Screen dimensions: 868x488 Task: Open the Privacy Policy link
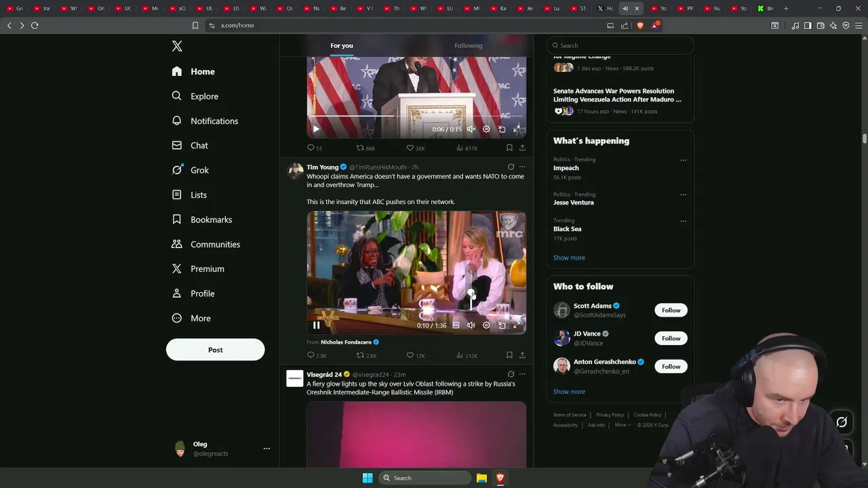point(610,415)
